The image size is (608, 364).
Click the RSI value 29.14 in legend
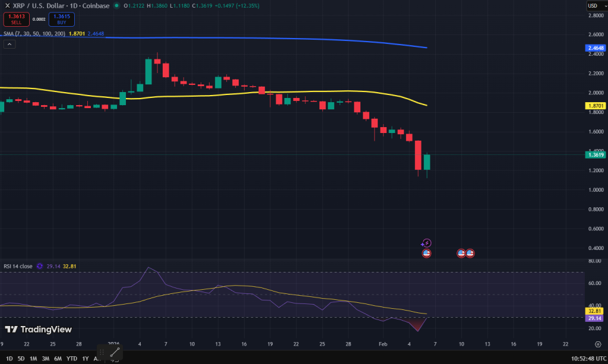click(x=53, y=266)
